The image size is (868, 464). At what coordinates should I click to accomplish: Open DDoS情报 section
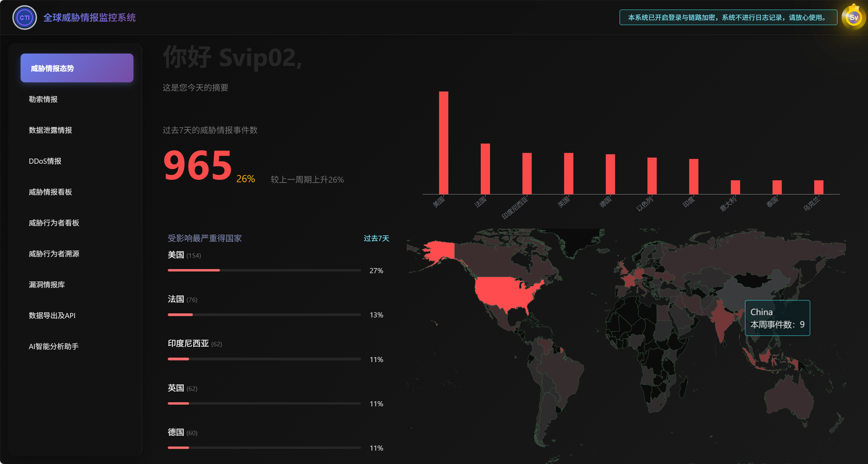(x=45, y=161)
